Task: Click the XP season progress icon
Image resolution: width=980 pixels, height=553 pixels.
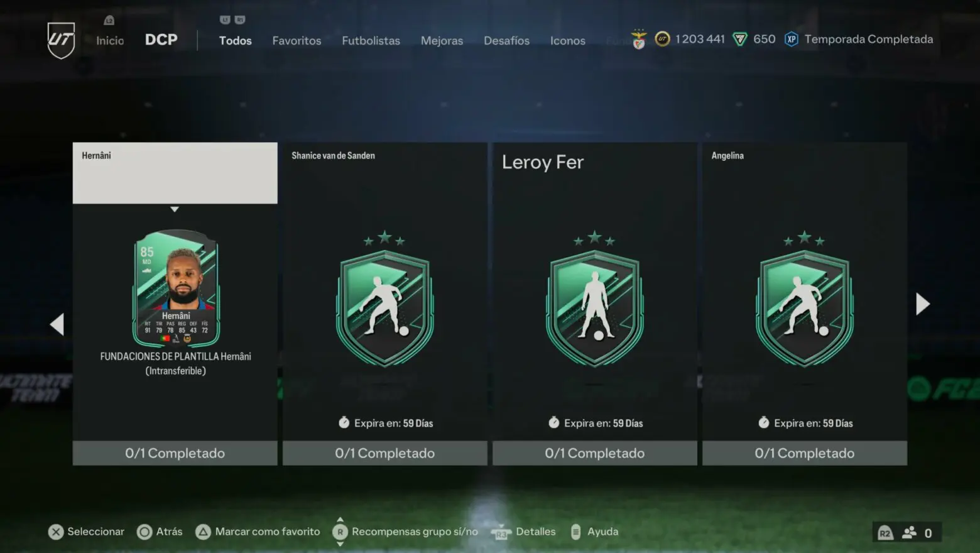Action: pos(792,39)
